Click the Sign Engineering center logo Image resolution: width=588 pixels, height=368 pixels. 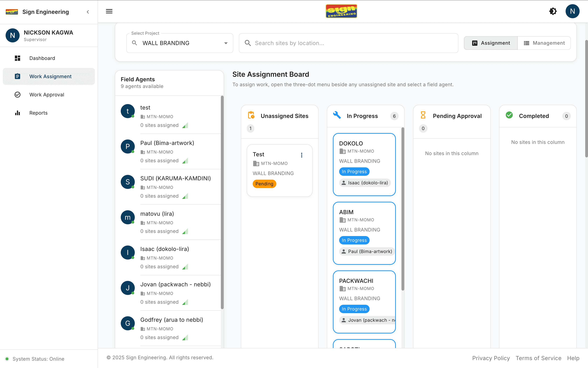[341, 11]
